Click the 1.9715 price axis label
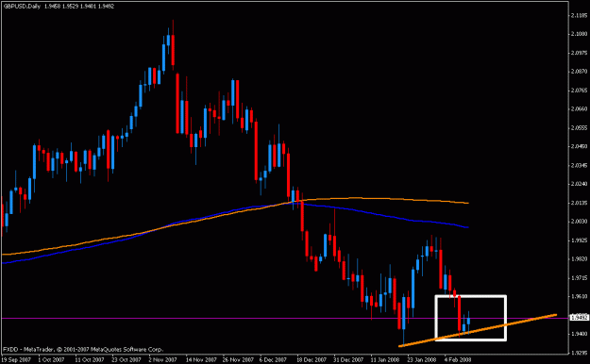The image size is (590, 364). (x=580, y=277)
